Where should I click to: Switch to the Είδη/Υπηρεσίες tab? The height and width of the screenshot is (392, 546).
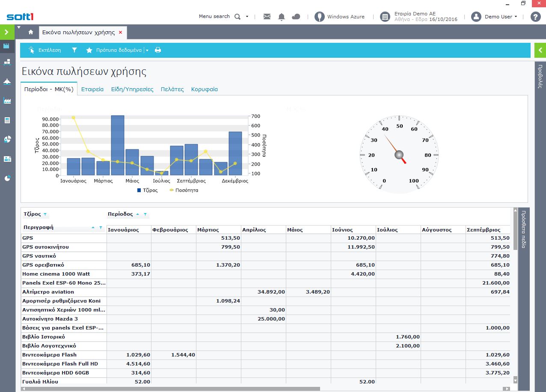point(132,89)
